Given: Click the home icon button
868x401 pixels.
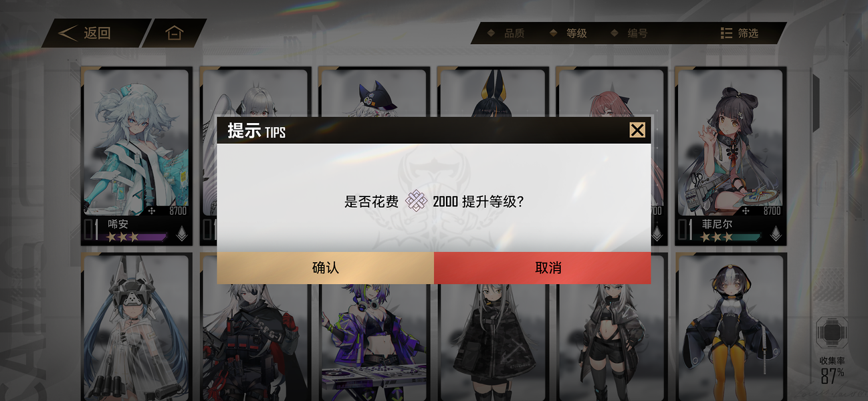Looking at the screenshot, I should pyautogui.click(x=174, y=33).
